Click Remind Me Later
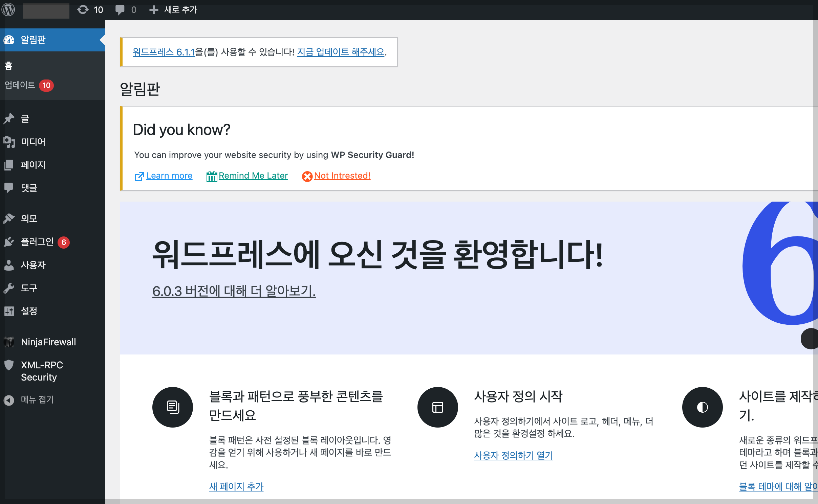The width and height of the screenshot is (818, 504). click(253, 176)
